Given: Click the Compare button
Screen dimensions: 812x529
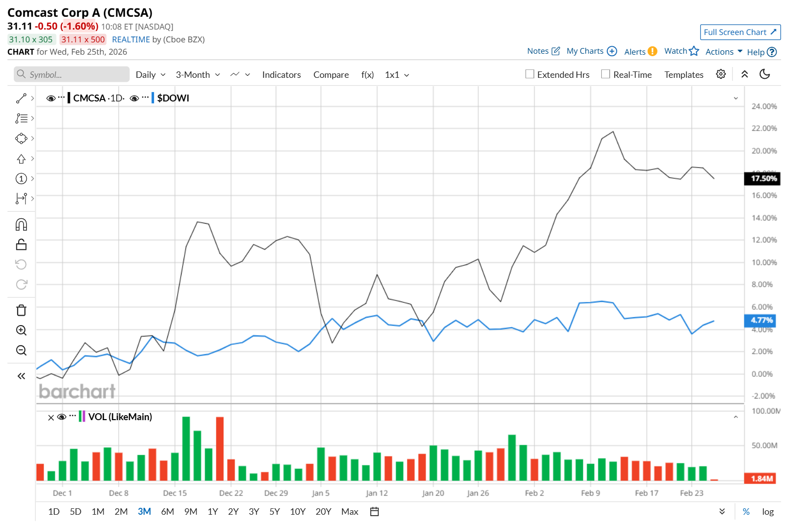Looking at the screenshot, I should point(331,74).
